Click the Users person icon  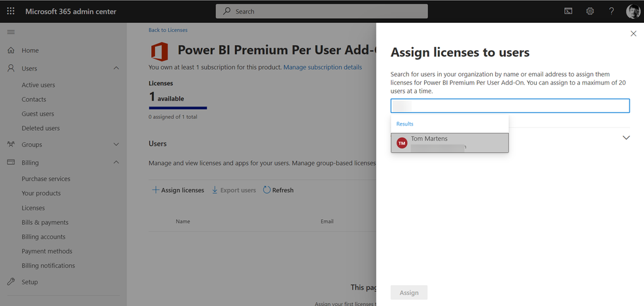(x=11, y=69)
